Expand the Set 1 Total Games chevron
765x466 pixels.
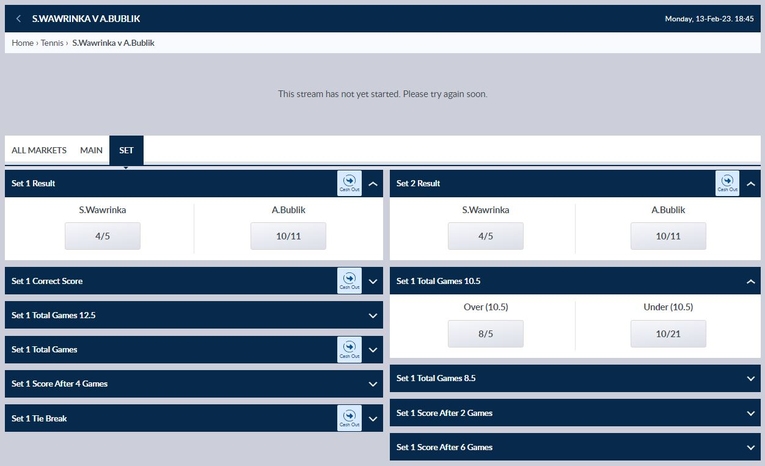tap(373, 350)
